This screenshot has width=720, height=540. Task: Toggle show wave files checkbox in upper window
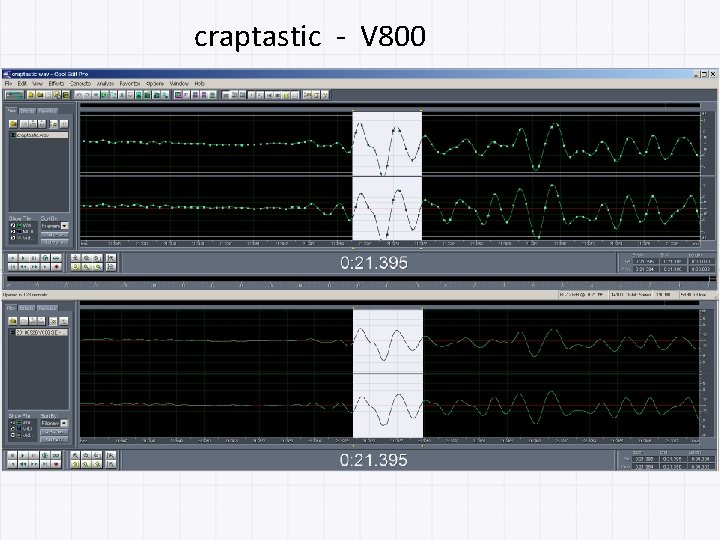pyautogui.click(x=12, y=225)
